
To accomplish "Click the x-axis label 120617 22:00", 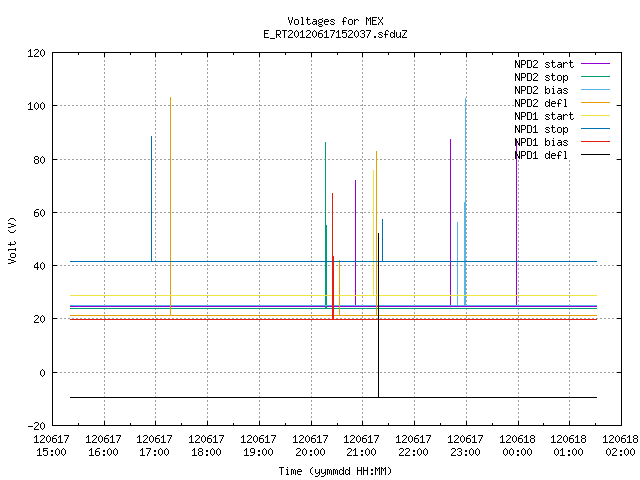I will 413,446.
